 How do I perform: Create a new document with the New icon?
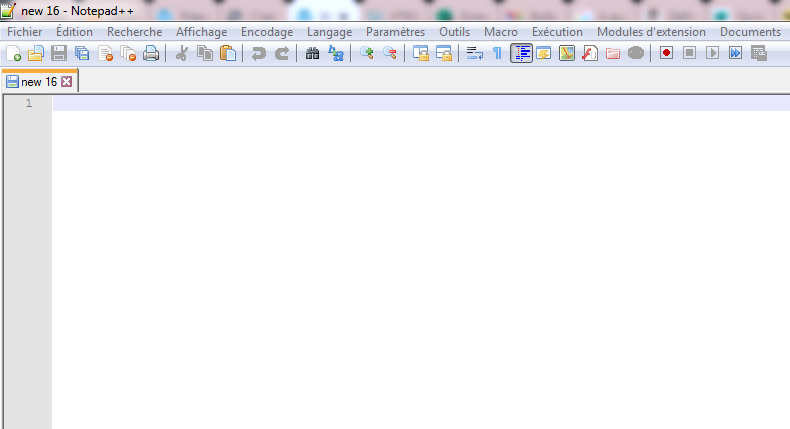point(13,53)
